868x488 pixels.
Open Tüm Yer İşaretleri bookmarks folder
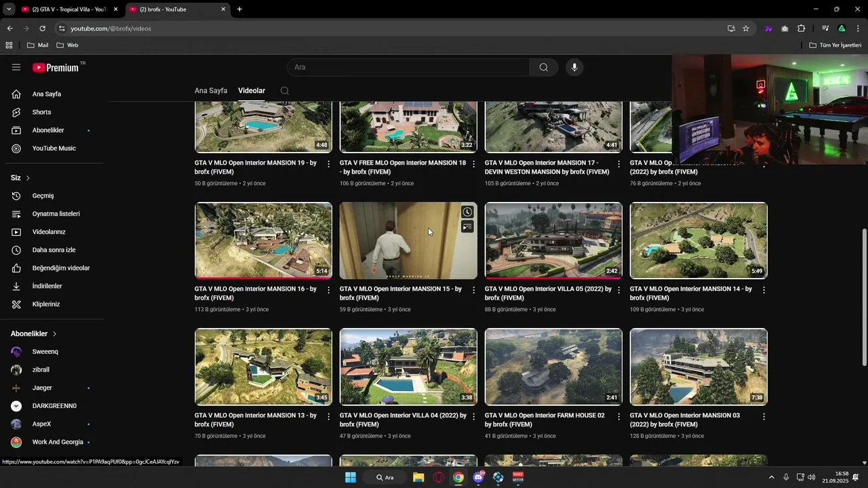(x=835, y=45)
